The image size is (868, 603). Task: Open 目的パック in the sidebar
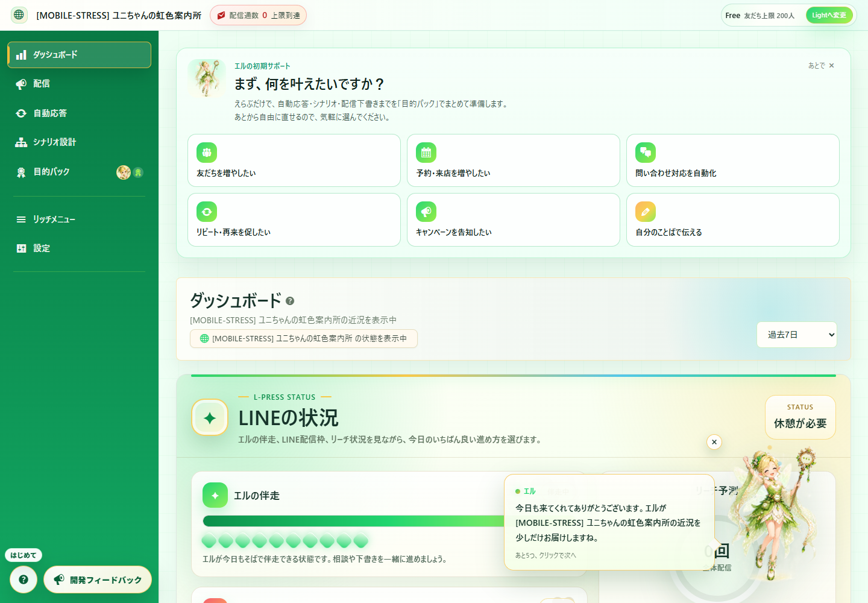(x=79, y=172)
